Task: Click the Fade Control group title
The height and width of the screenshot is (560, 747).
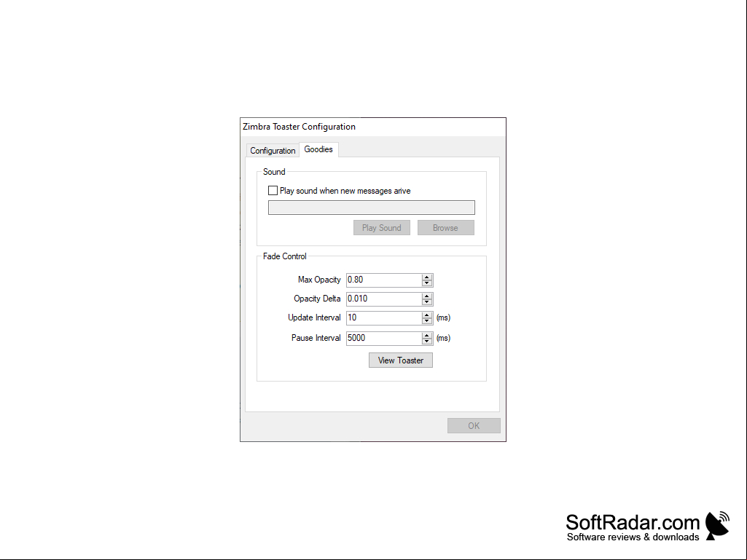Action: coord(284,256)
